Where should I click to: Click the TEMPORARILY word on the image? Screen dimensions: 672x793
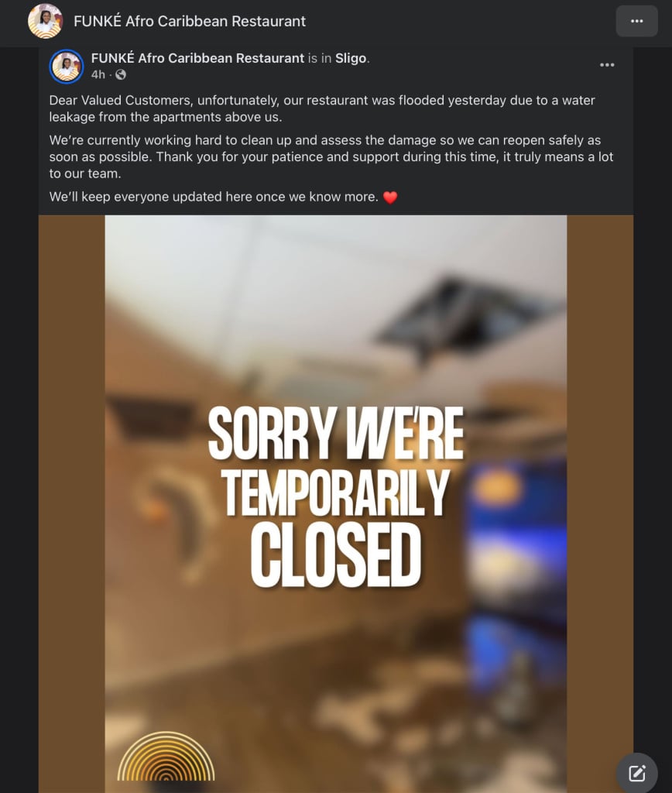(336, 492)
